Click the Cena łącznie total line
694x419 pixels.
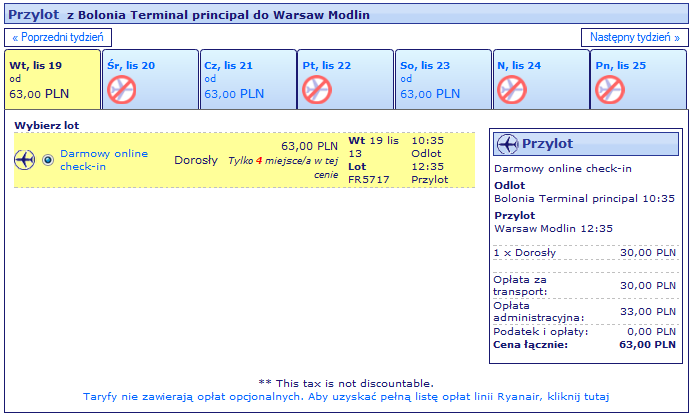click(585, 345)
